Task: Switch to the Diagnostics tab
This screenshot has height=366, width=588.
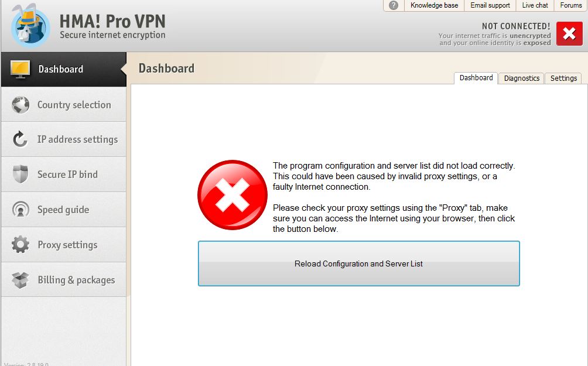Action: click(522, 78)
